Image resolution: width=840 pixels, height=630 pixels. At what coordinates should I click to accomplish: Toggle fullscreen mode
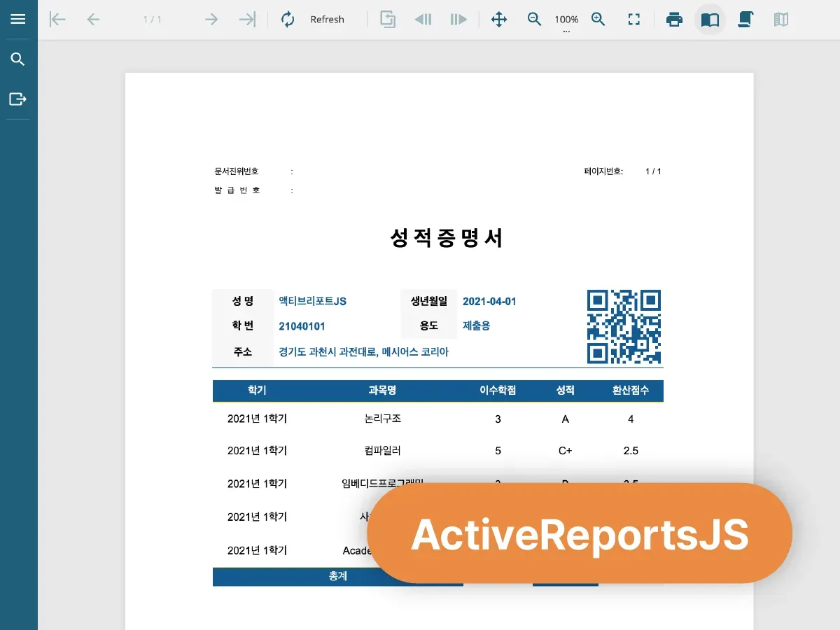(634, 20)
